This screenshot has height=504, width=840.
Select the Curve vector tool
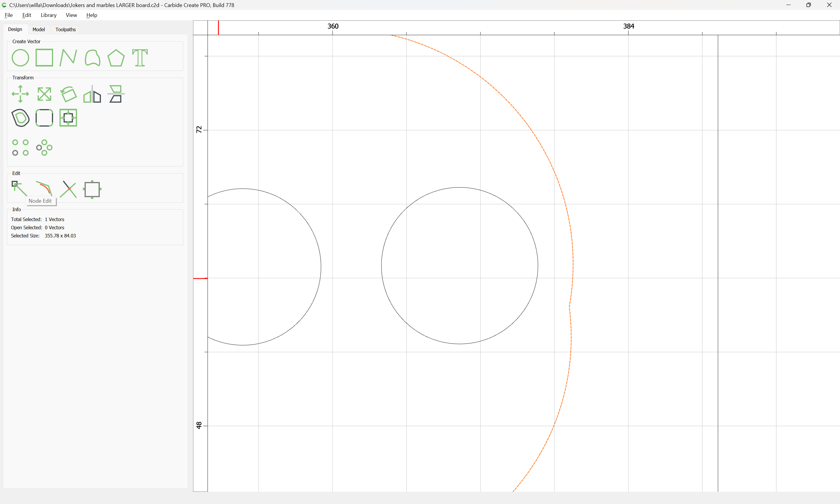(92, 58)
